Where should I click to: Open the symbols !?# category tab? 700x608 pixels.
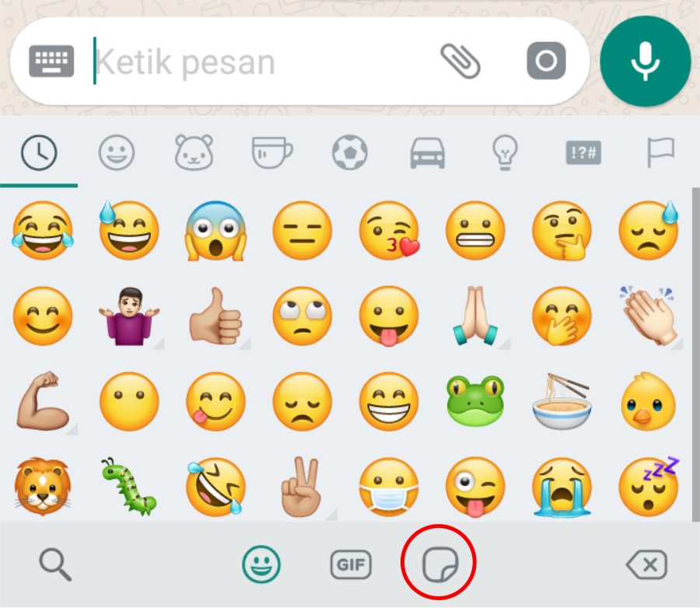click(583, 152)
